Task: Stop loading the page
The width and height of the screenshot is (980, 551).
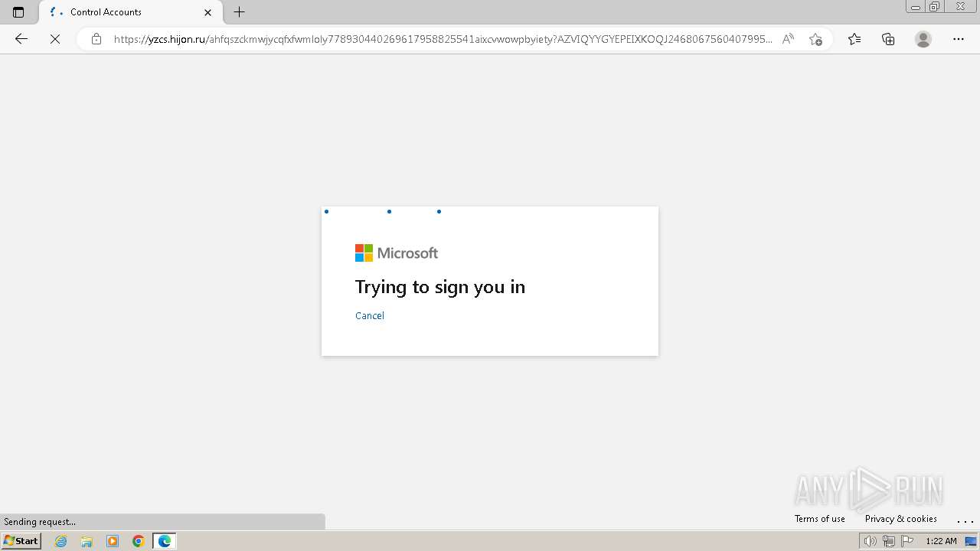Action: coord(55,39)
